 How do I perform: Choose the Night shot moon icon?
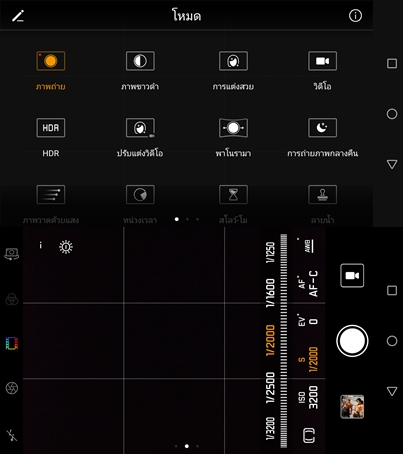tap(322, 128)
